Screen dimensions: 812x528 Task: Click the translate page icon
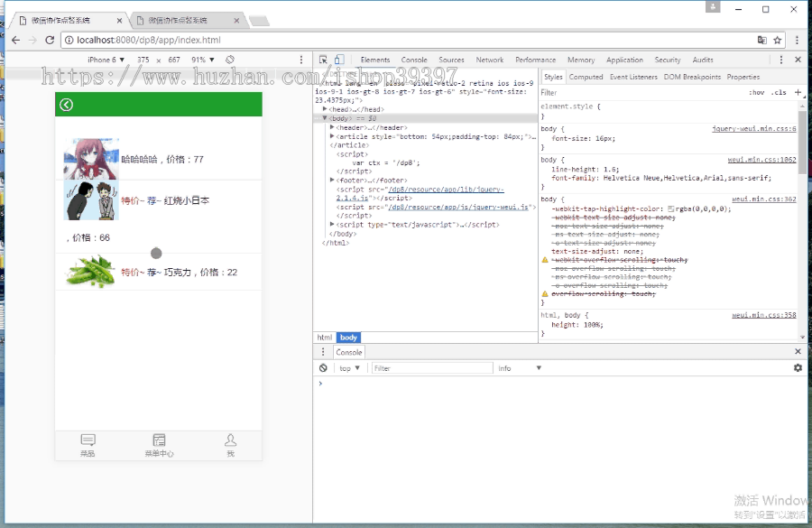(761, 40)
